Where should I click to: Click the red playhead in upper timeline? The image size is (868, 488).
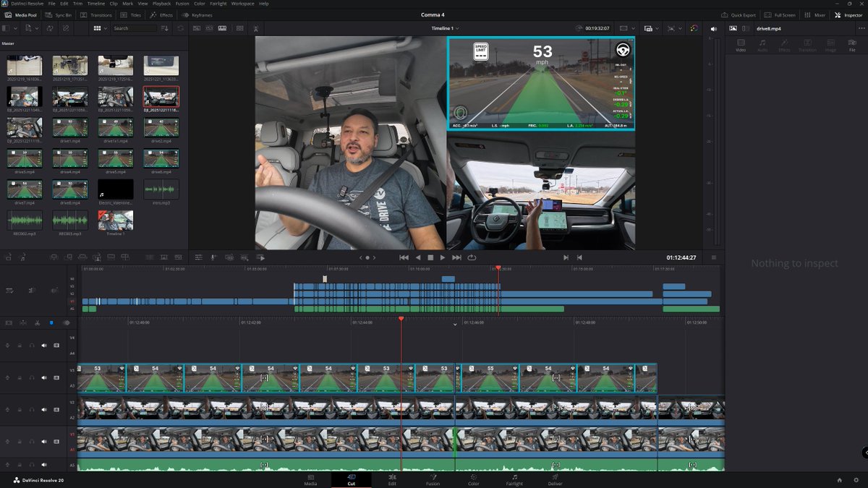coord(498,268)
